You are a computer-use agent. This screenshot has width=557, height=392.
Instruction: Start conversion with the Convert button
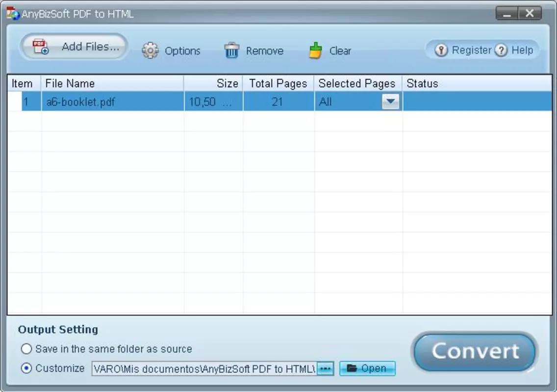pyautogui.click(x=475, y=351)
